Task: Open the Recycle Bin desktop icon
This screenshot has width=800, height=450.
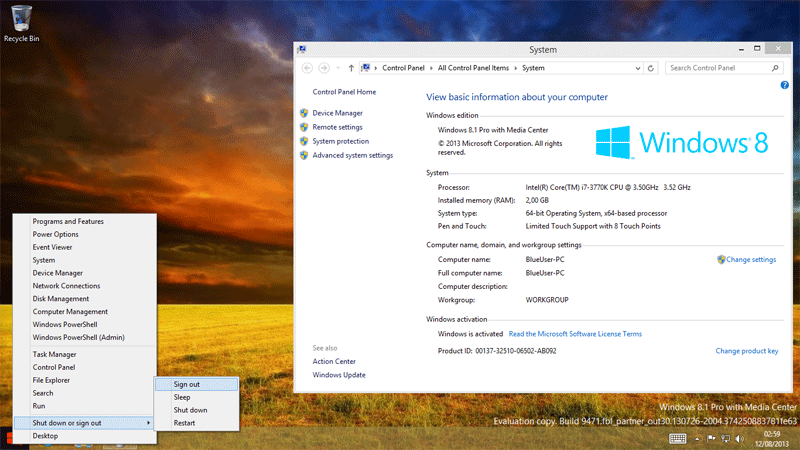Action: click(x=21, y=23)
